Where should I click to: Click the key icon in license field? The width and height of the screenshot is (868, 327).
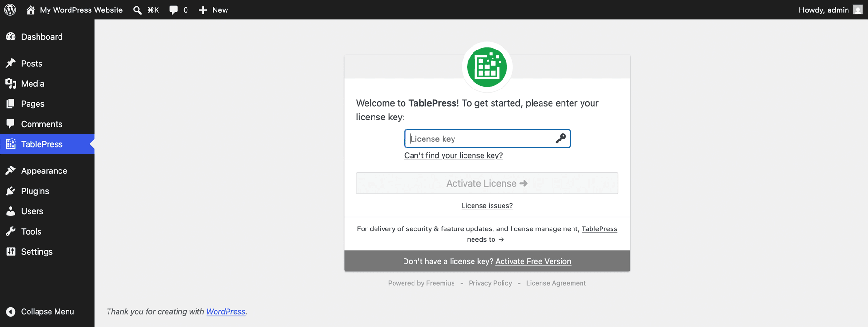coord(561,139)
